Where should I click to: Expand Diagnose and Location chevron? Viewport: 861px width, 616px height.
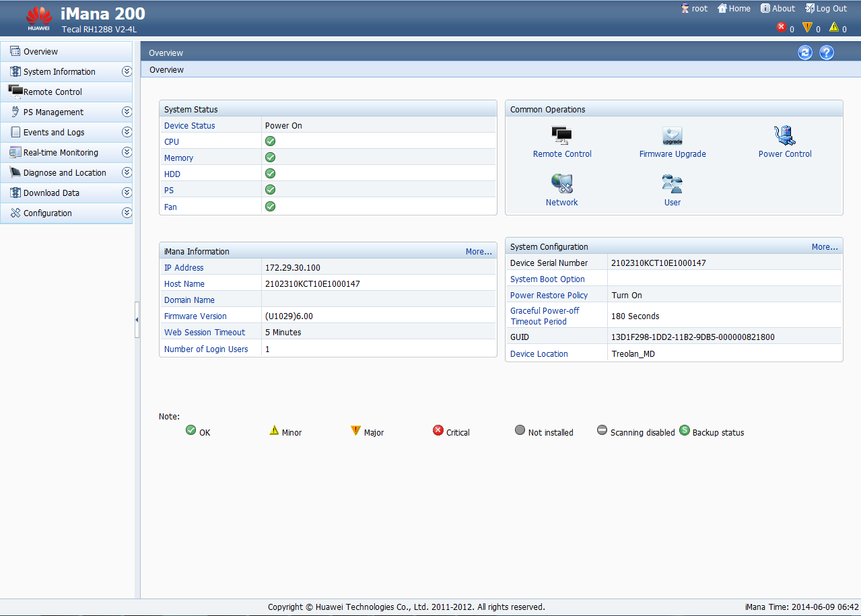tap(126, 172)
